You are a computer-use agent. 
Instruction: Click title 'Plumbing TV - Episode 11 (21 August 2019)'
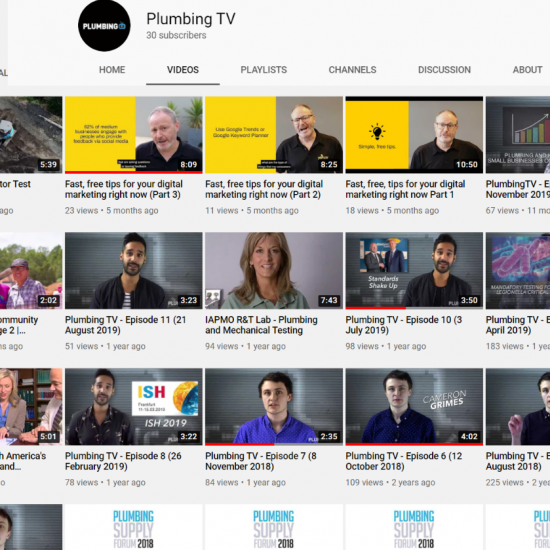[x=125, y=325]
